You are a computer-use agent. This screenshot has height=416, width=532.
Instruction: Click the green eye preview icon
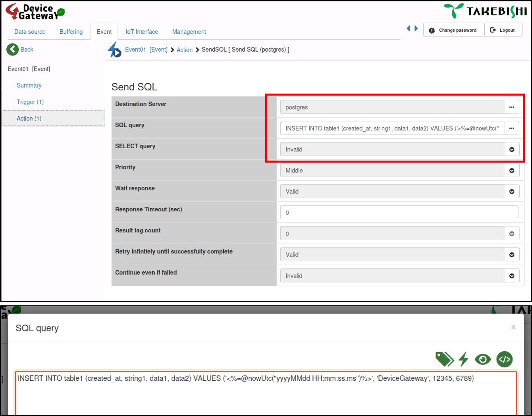(x=483, y=359)
